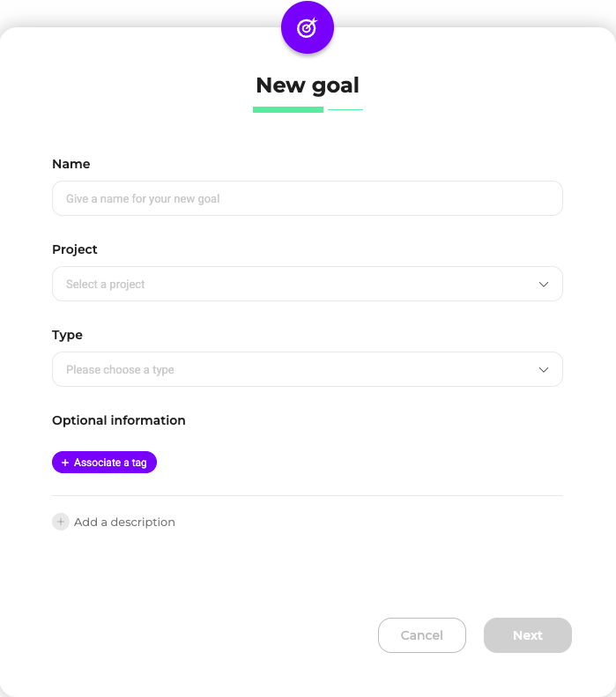Click the Type field label
Image resolution: width=616 pixels, height=697 pixels.
pos(68,335)
